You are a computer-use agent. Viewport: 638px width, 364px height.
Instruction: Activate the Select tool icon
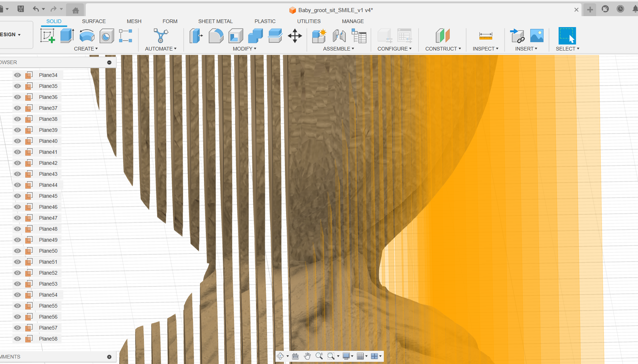(x=567, y=36)
